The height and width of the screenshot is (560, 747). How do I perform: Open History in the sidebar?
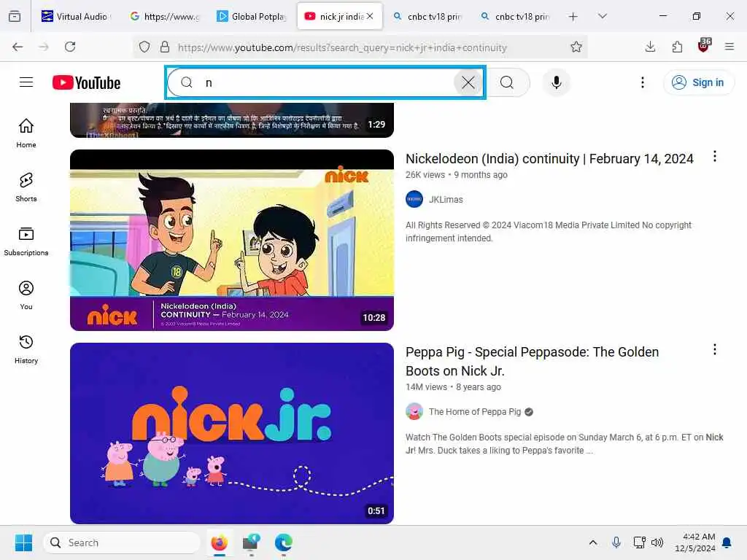[x=26, y=349]
